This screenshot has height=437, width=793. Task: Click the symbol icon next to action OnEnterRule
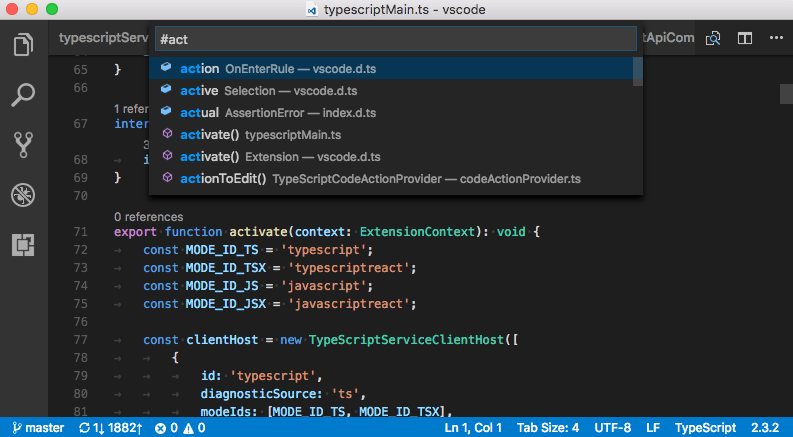166,67
